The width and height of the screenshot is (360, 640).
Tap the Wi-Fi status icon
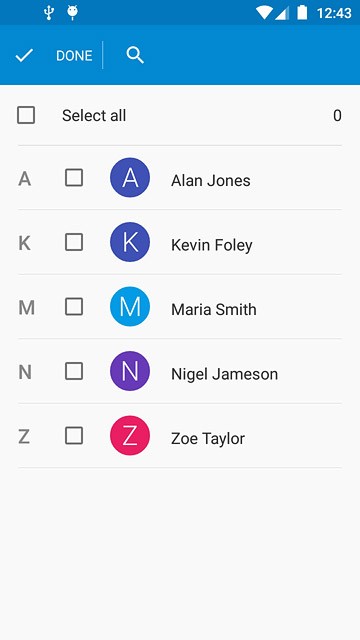click(264, 13)
